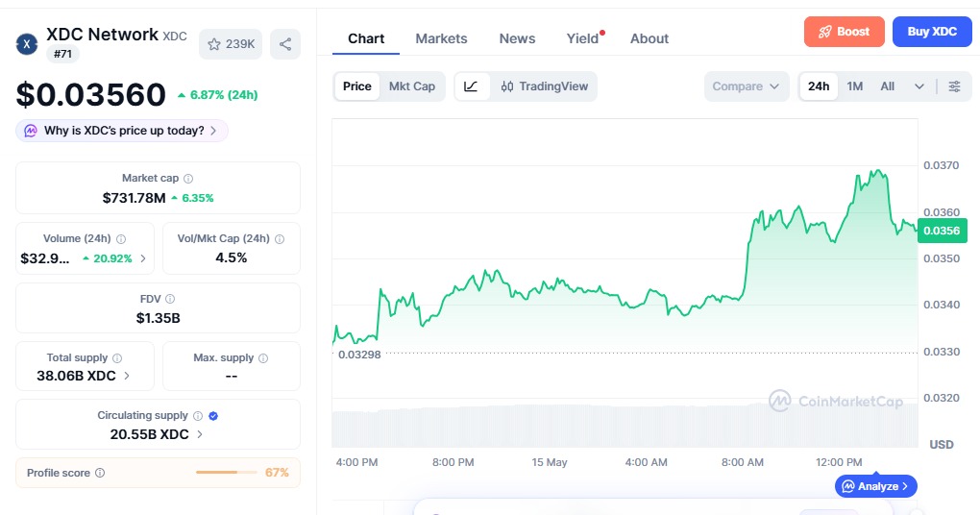Expand Circulating supply details chevron
This screenshot has height=515, width=980.
[x=200, y=434]
